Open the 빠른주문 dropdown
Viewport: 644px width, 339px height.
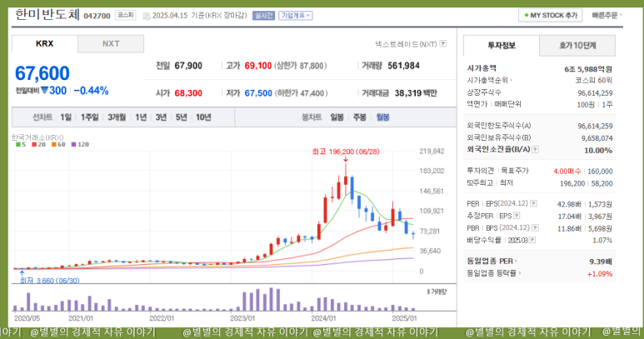tap(607, 16)
